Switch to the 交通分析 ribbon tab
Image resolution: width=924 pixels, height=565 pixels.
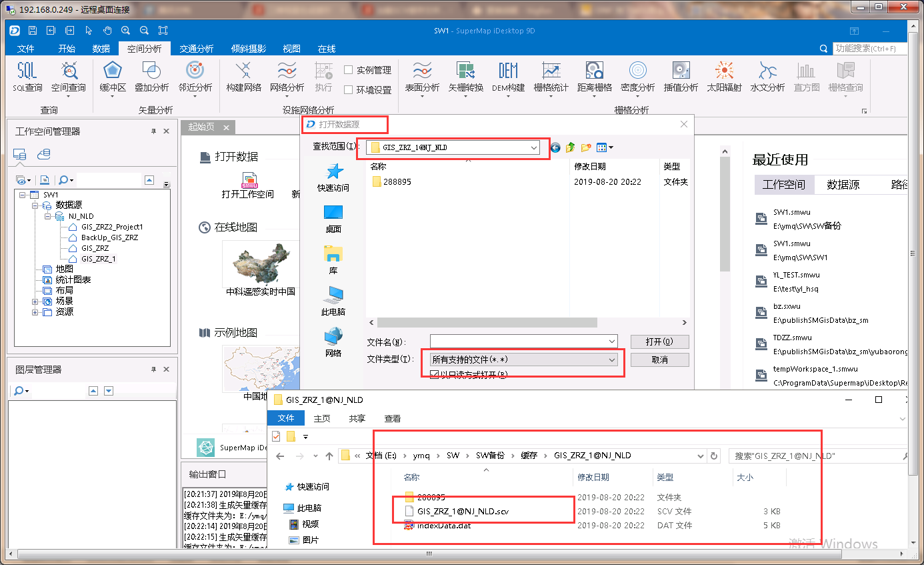click(197, 49)
